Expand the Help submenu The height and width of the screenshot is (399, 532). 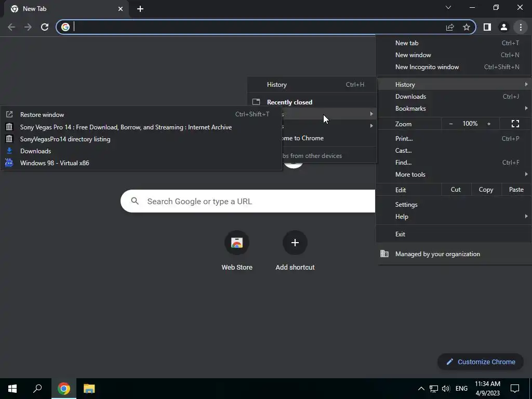click(454, 217)
